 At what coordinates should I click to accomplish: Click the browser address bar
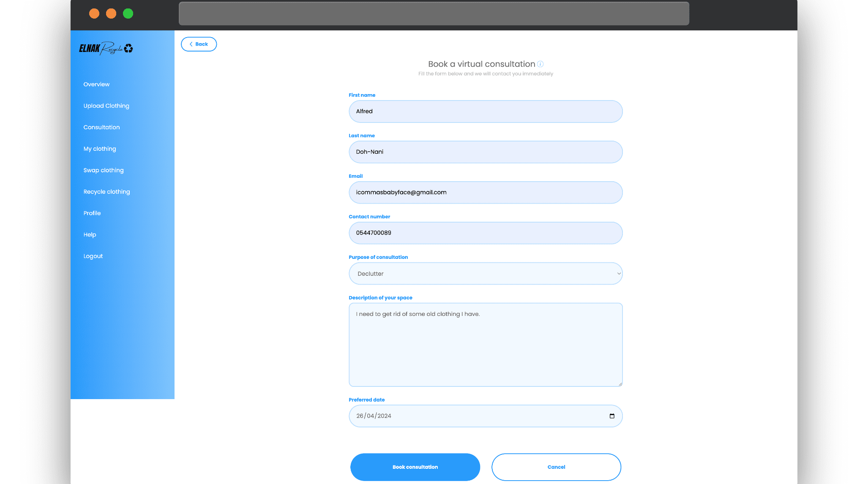coord(434,14)
